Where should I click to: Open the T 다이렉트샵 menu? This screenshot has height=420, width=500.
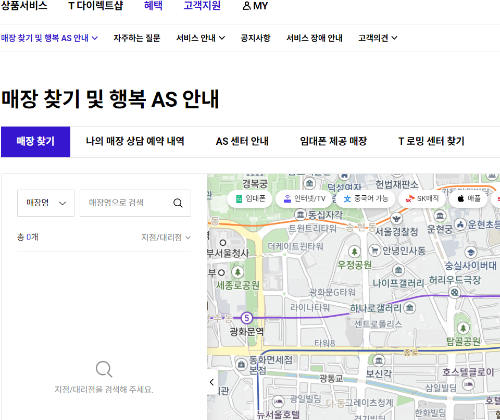96,6
